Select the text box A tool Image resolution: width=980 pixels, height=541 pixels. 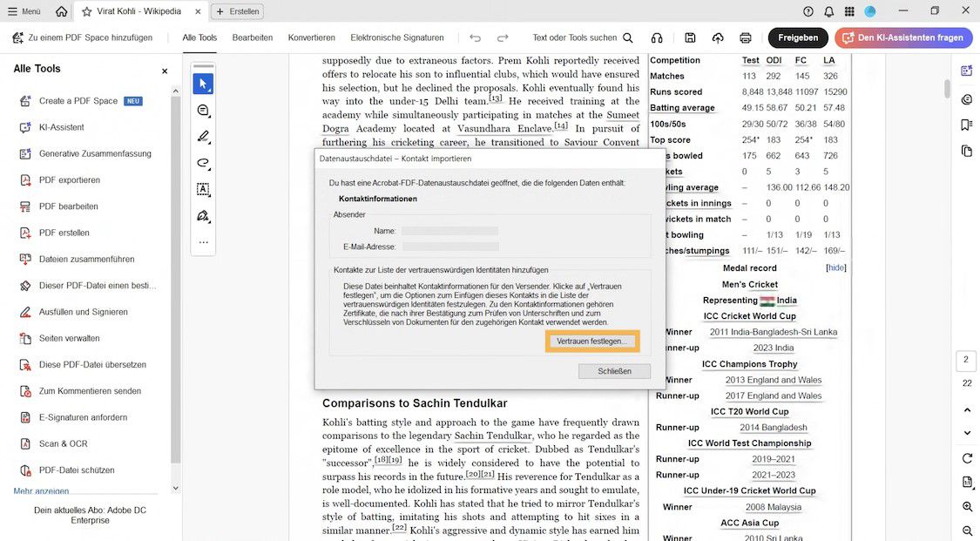coord(203,189)
